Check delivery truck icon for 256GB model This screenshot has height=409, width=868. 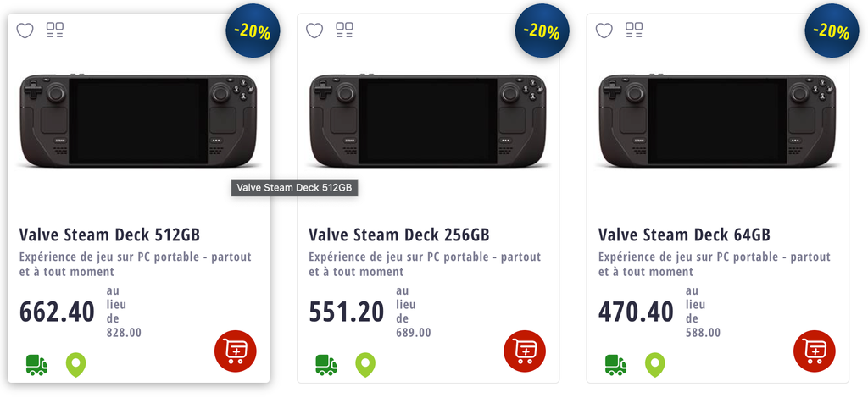[326, 365]
